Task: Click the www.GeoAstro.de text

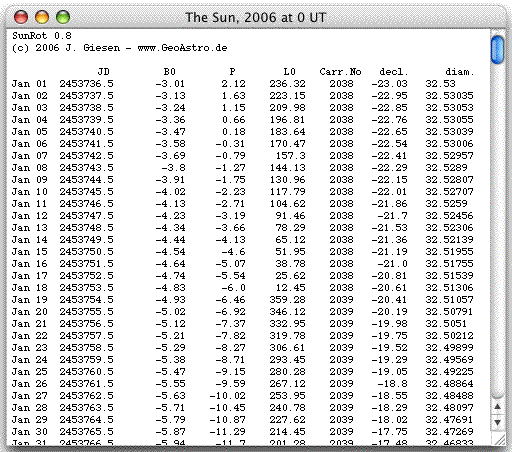Action: pyautogui.click(x=182, y=48)
